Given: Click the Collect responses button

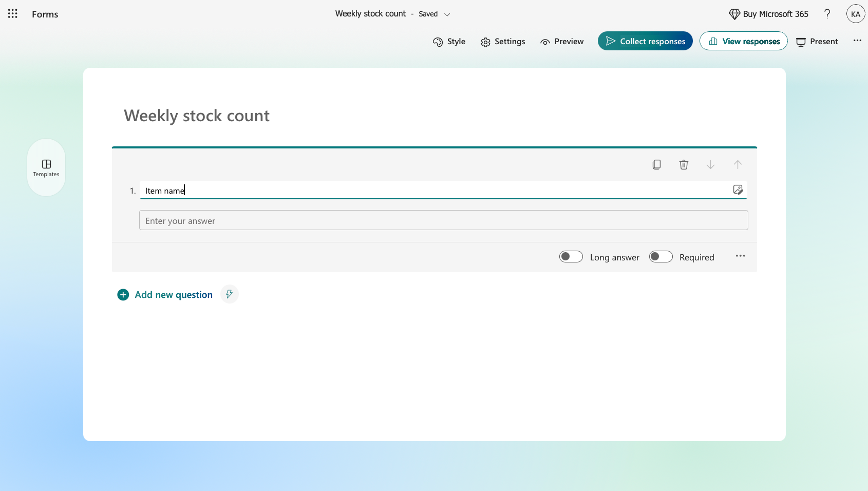Looking at the screenshot, I should pyautogui.click(x=645, y=41).
